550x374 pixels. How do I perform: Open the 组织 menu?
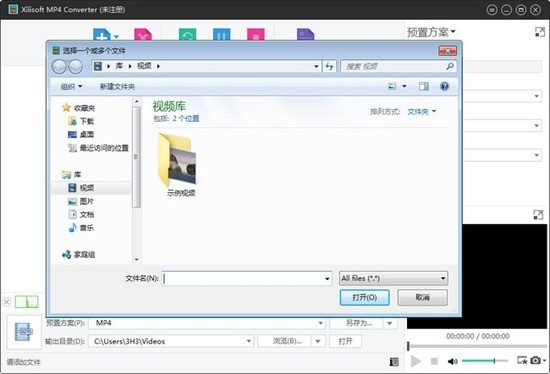tap(71, 86)
